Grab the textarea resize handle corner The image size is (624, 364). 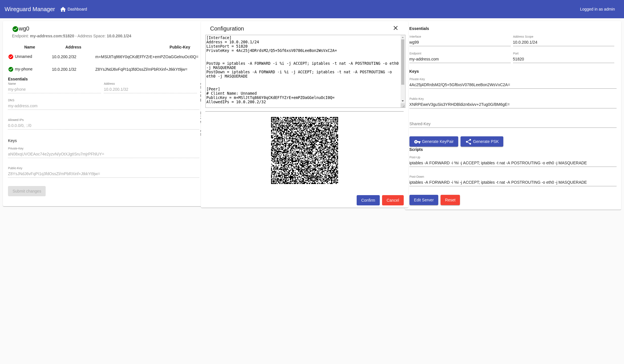[403, 106]
